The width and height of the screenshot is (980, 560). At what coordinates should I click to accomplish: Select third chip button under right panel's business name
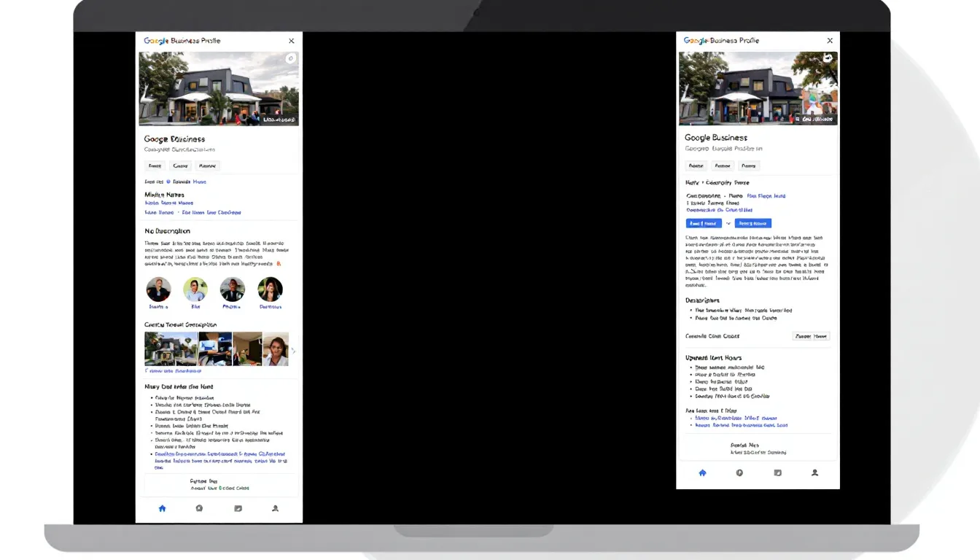(x=749, y=166)
